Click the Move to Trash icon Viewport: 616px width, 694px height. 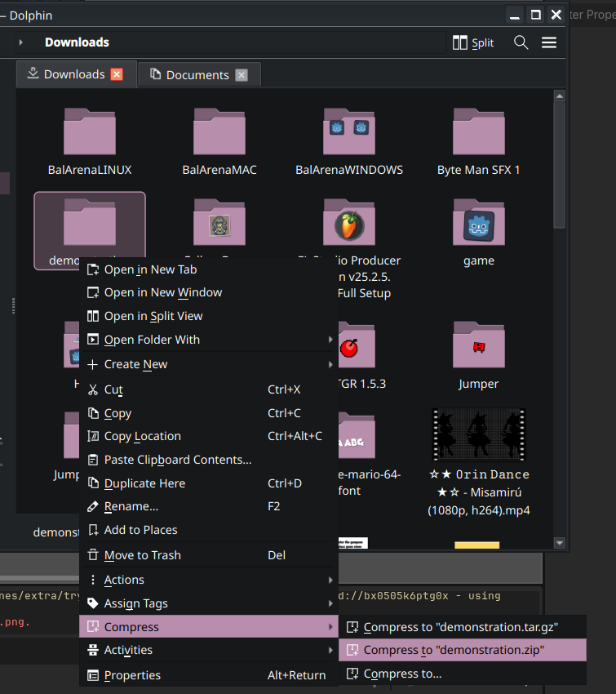point(93,555)
